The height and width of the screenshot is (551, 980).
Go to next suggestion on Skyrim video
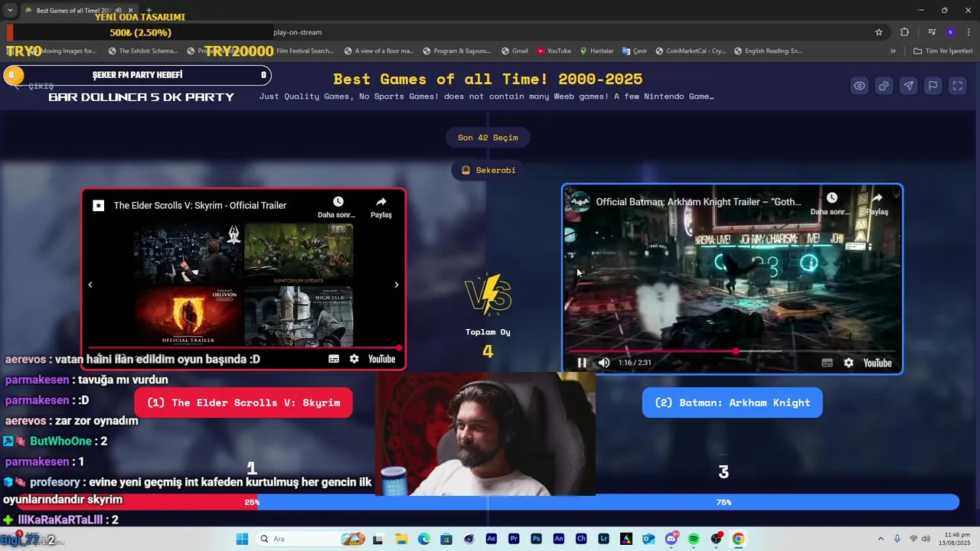396,285
